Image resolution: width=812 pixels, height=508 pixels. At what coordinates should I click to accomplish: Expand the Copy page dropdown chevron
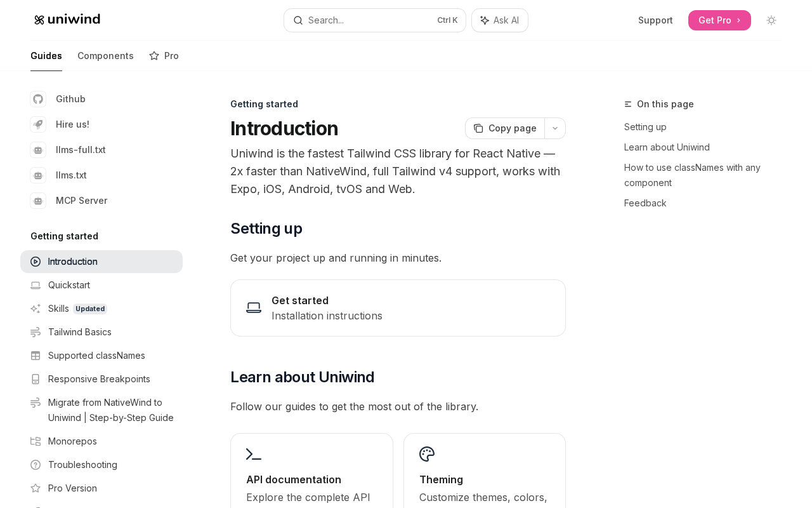tap(555, 128)
